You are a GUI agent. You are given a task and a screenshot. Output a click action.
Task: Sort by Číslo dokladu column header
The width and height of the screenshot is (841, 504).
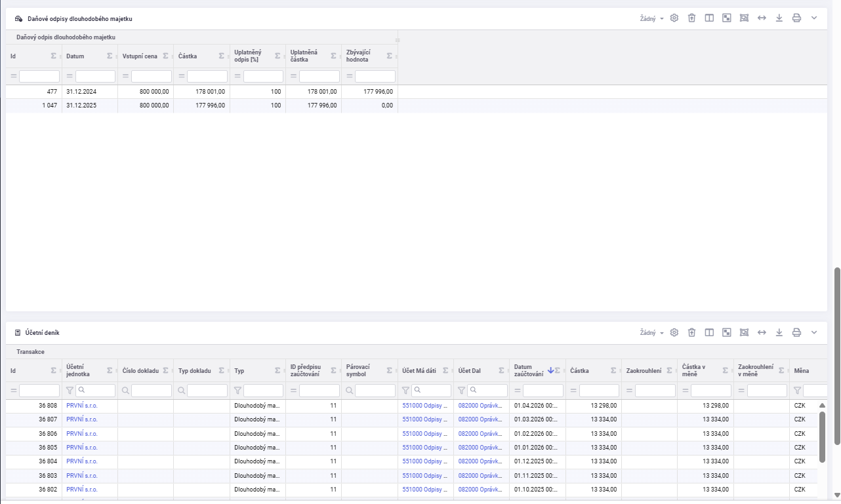pos(140,371)
